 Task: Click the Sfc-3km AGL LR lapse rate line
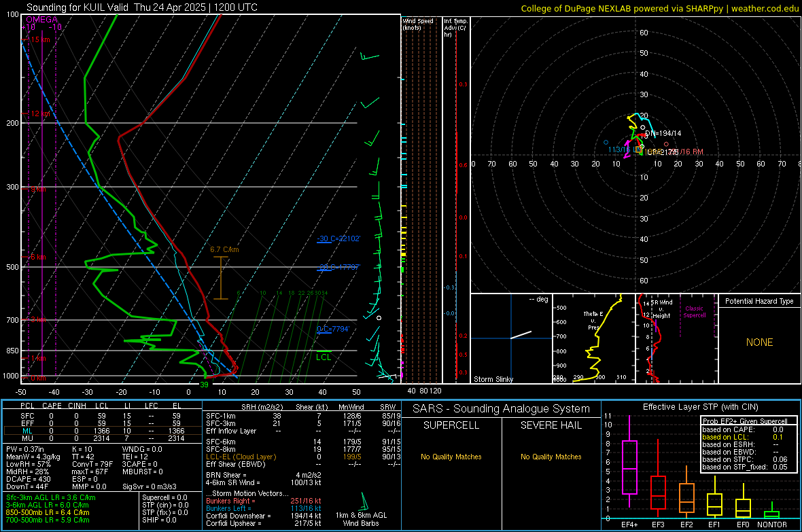51,497
